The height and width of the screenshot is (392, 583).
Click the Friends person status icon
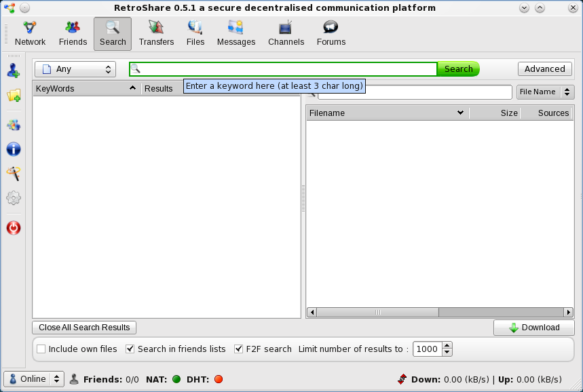(74, 379)
